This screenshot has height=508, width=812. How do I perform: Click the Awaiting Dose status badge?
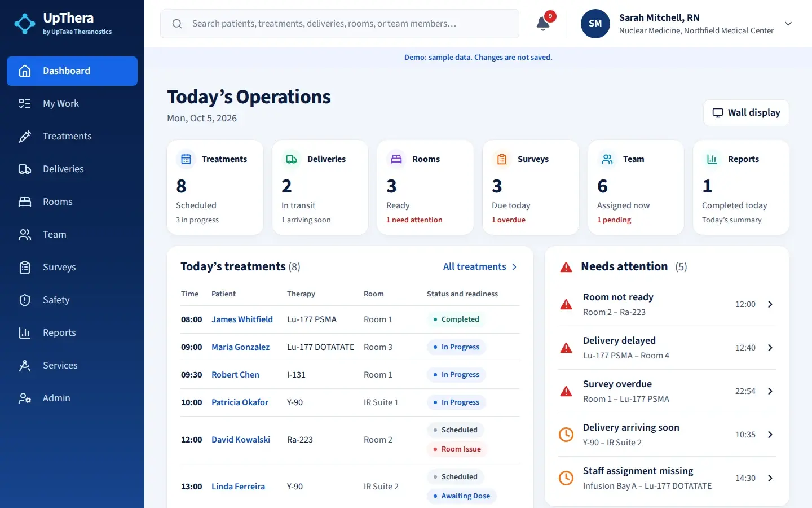pyautogui.click(x=461, y=496)
